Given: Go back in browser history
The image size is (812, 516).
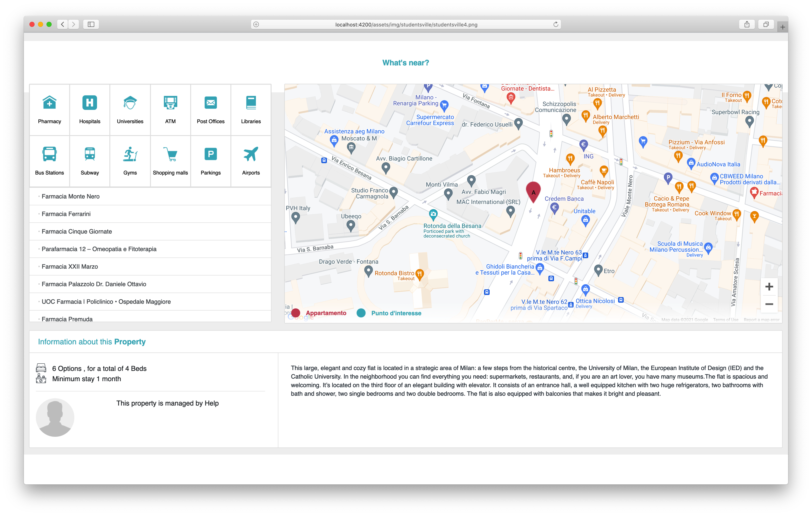Looking at the screenshot, I should coord(62,24).
